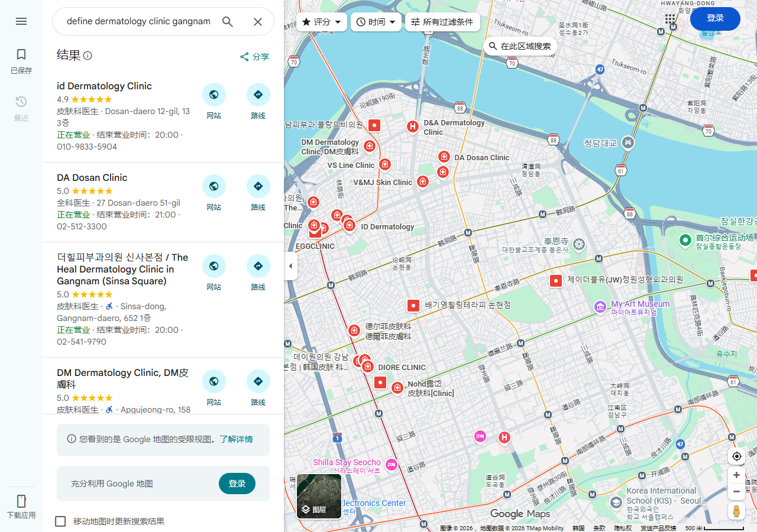Screen dimensions: 757x532
Task: Click the 제이더블유(JW)정원성형외과의원 map pin
Action: (x=556, y=281)
